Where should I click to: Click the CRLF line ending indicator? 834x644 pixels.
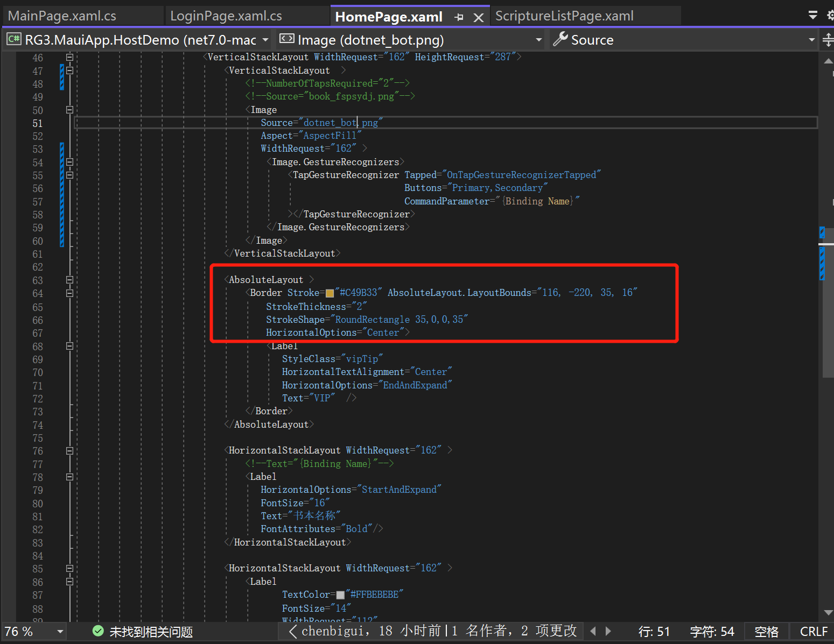(x=814, y=632)
